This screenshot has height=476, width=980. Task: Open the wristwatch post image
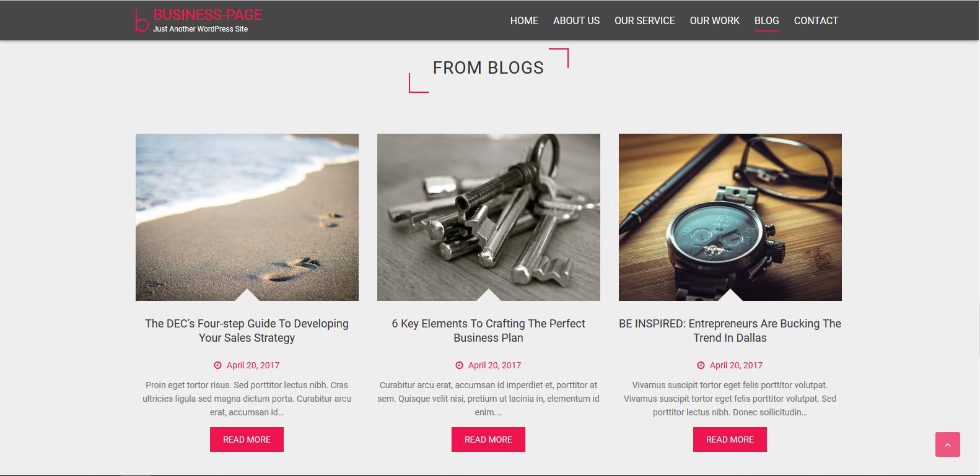click(x=730, y=217)
